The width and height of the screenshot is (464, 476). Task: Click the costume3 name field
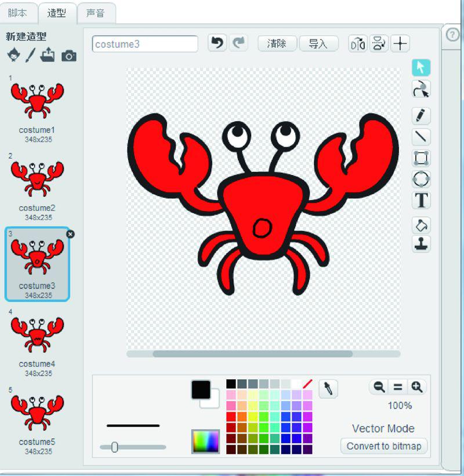[x=145, y=44]
